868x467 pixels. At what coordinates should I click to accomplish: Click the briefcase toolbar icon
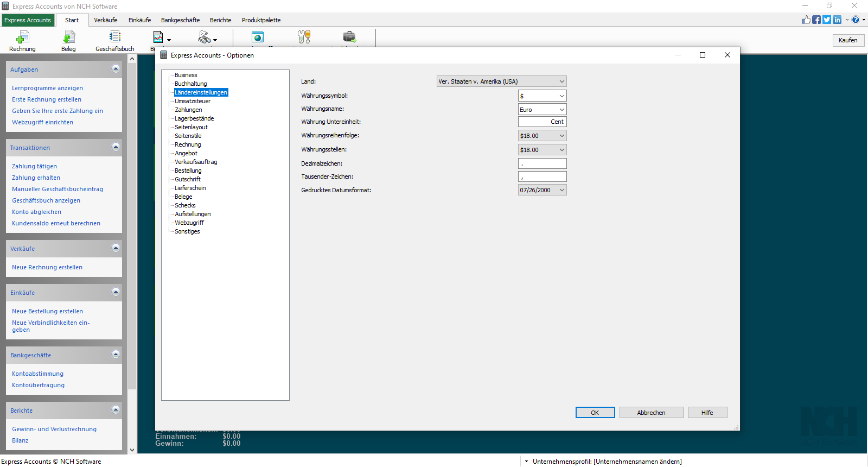350,37
